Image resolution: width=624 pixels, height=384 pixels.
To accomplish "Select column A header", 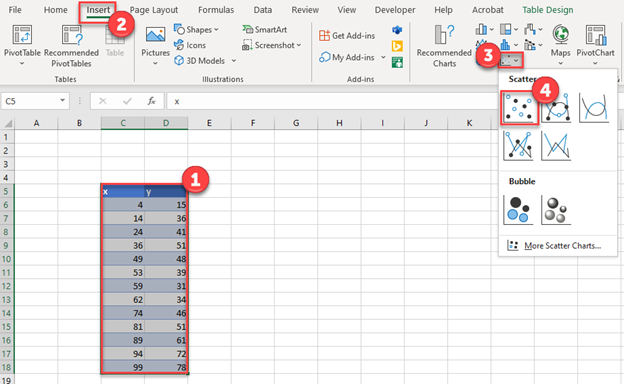I will (x=36, y=123).
